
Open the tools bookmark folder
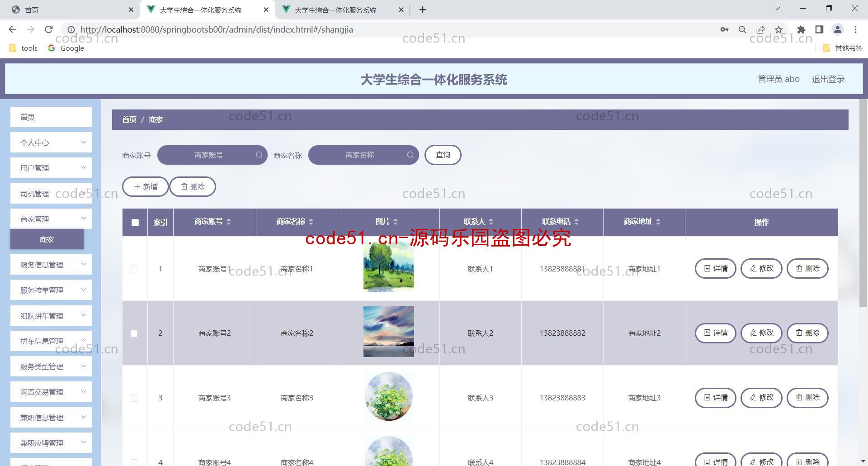[x=24, y=48]
